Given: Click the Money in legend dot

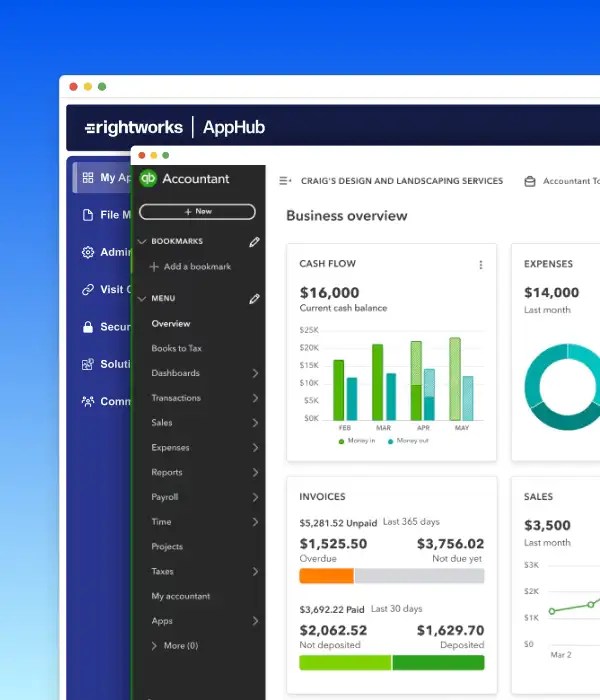Looking at the screenshot, I should pyautogui.click(x=342, y=442).
